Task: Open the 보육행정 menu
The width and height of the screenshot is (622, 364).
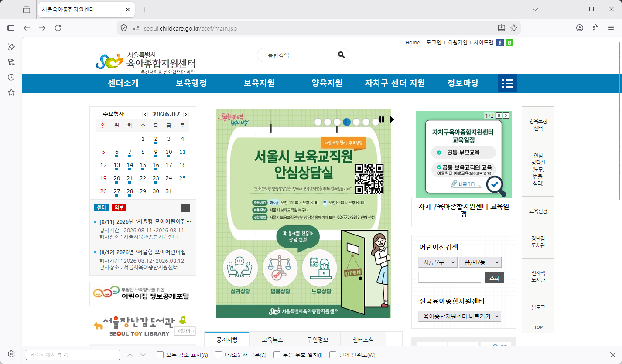Action: click(x=191, y=83)
